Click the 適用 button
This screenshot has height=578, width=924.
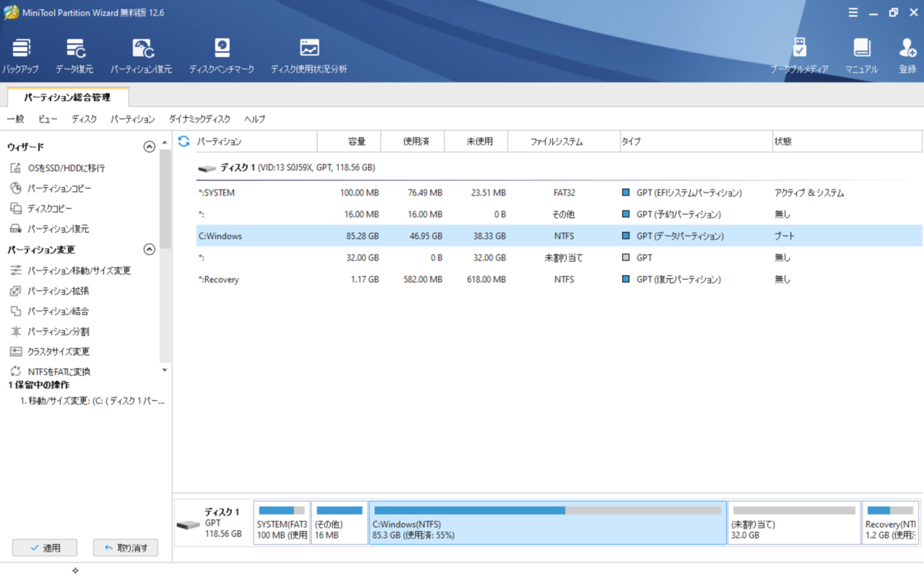45,548
